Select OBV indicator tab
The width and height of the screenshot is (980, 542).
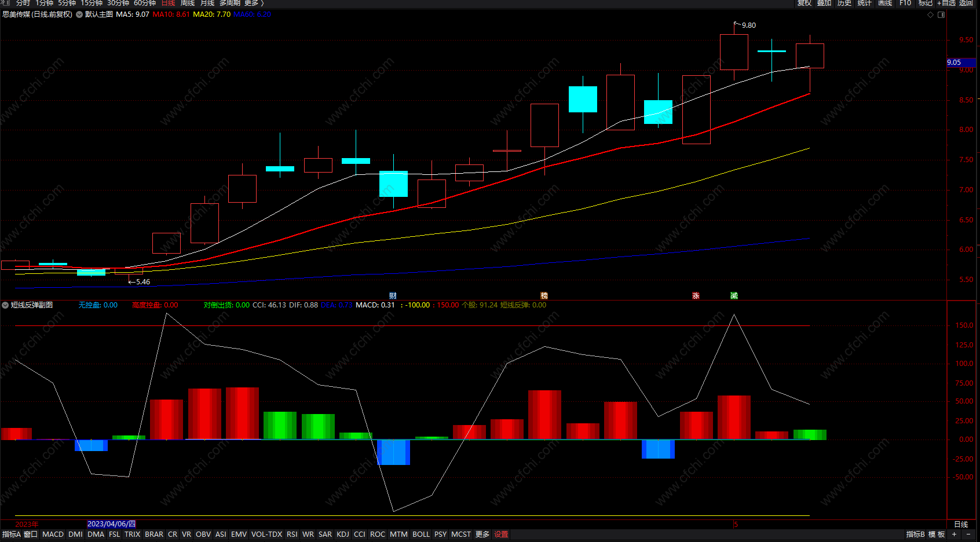[x=203, y=534]
